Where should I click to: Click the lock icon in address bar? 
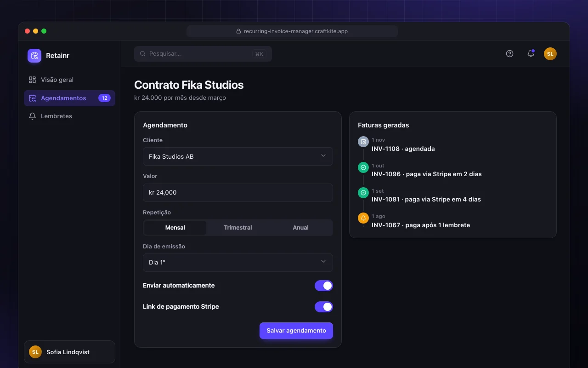238,31
